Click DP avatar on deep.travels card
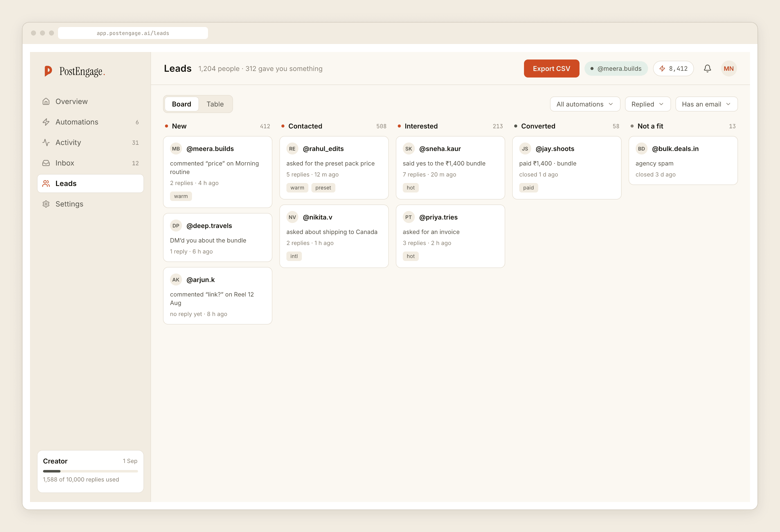Screen dimensions: 780x532 tap(176, 225)
